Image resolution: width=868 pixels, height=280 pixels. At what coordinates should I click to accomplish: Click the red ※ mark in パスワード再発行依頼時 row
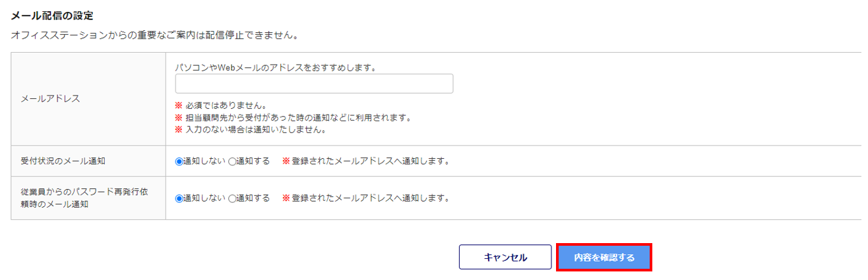286,198
